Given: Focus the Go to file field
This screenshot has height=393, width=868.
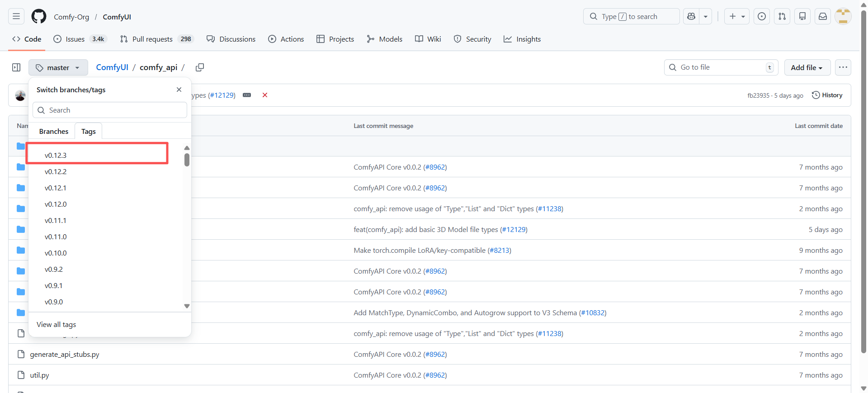Looking at the screenshot, I should 721,67.
